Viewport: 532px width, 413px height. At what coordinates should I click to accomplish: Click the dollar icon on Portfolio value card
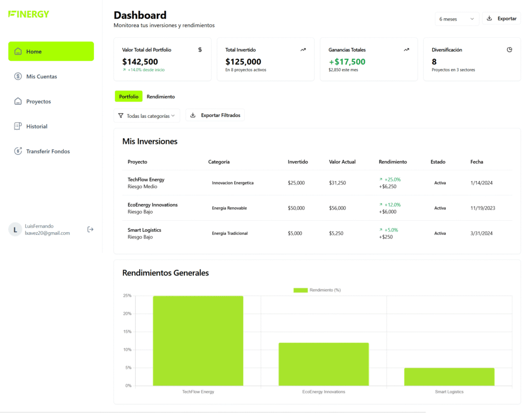pyautogui.click(x=200, y=50)
